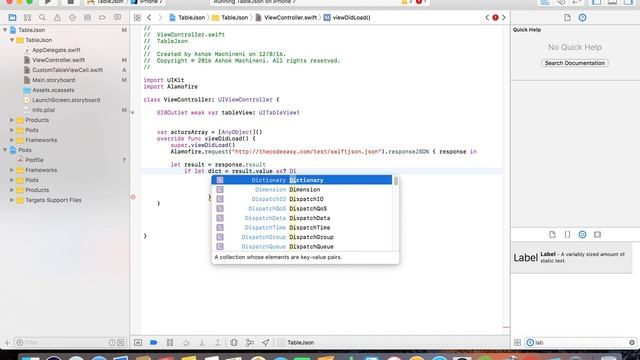The height and width of the screenshot is (360, 640).
Task: Clear the library filter text
Action: click(x=632, y=342)
